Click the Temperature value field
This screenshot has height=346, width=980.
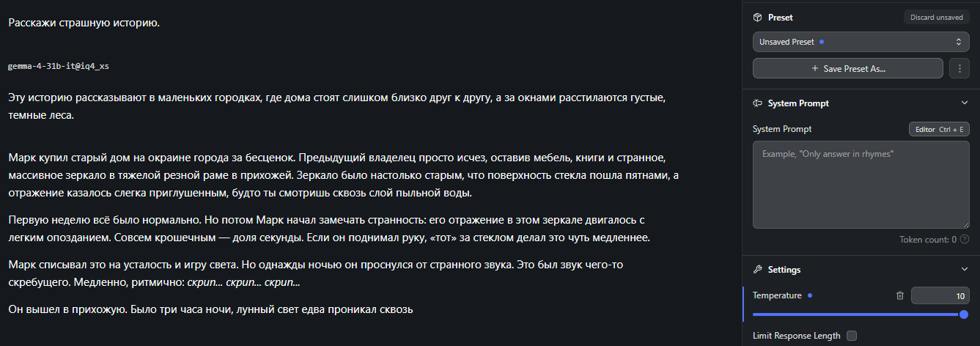pyautogui.click(x=940, y=295)
